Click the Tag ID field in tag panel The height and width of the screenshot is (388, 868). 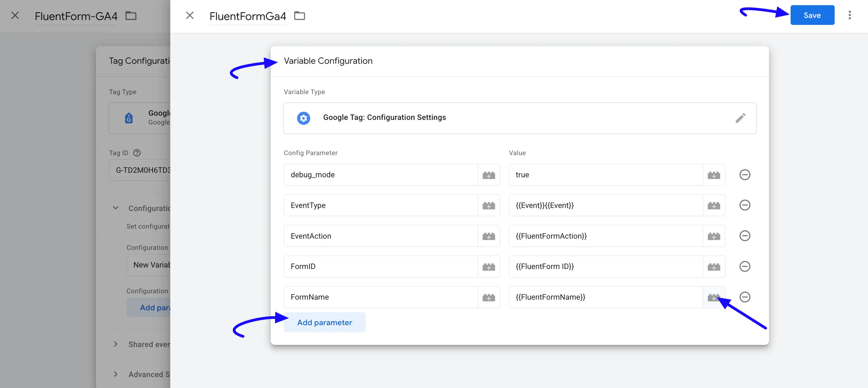click(140, 170)
